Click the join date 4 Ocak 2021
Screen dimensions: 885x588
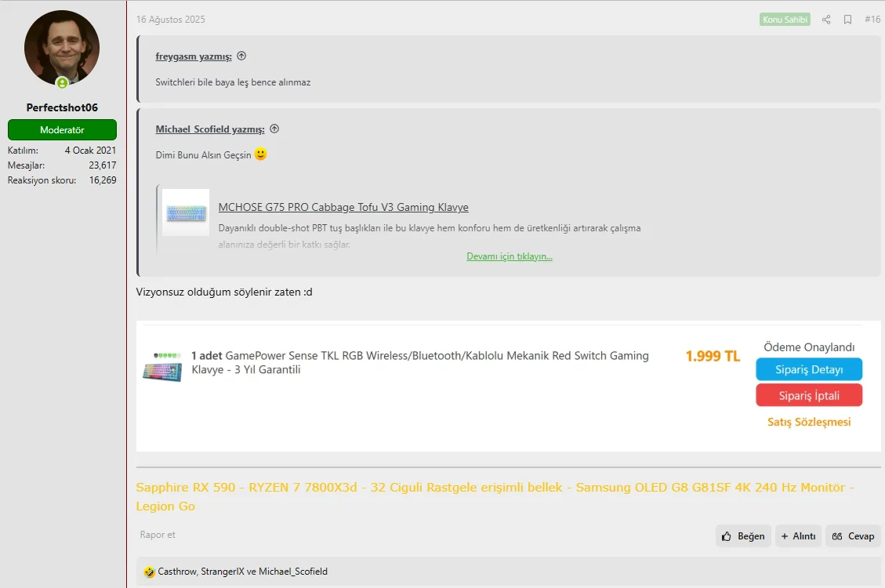click(x=90, y=150)
